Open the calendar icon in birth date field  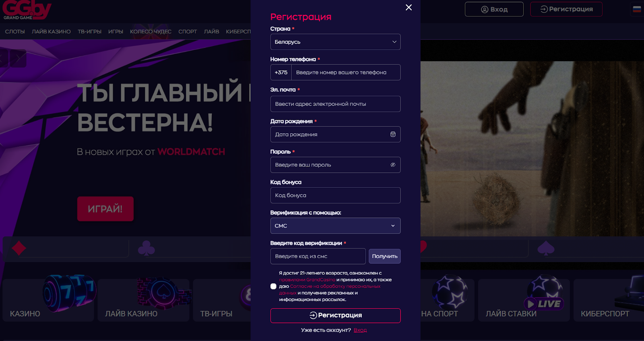[393, 134]
